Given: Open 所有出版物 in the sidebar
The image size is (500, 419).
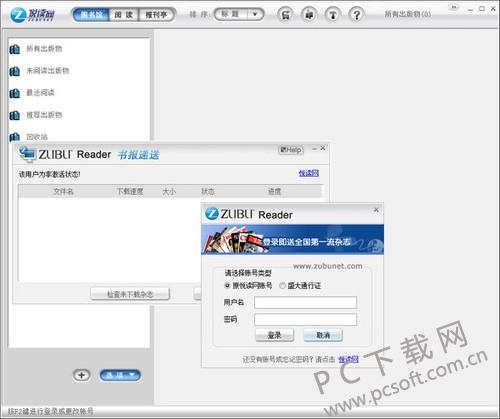Looking at the screenshot, I should click(44, 49).
